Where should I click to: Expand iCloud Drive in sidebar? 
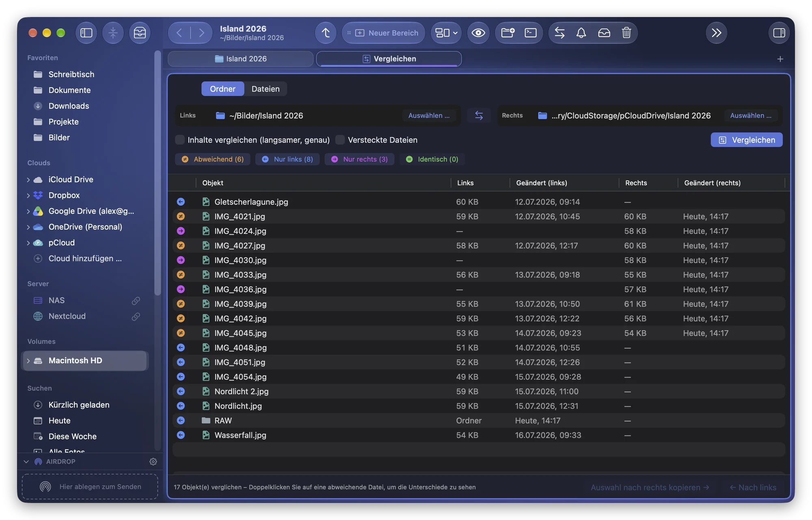(28, 180)
